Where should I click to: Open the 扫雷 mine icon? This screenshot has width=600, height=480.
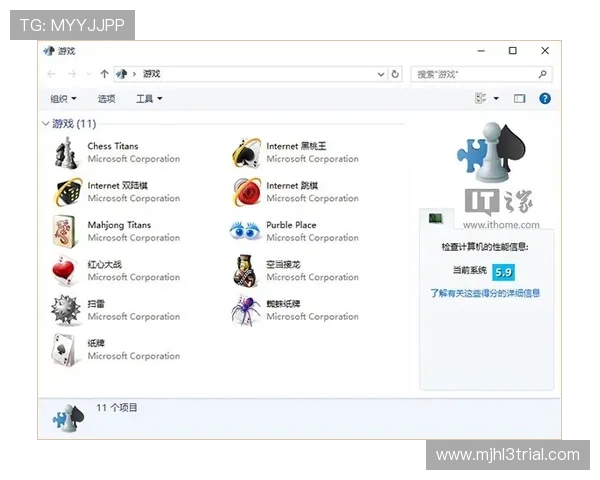tap(66, 310)
